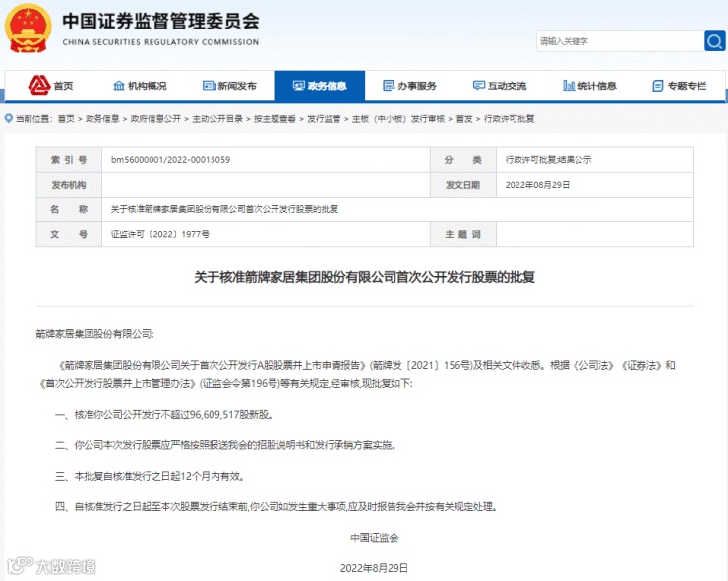
Task: Select the 政务信息 navigation tab
Action: pos(320,86)
